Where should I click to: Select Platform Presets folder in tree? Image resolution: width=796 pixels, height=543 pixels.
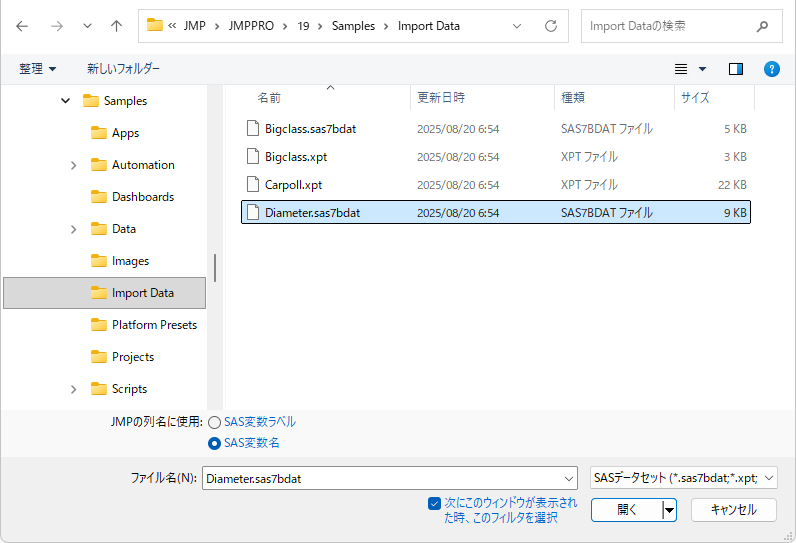click(x=154, y=325)
